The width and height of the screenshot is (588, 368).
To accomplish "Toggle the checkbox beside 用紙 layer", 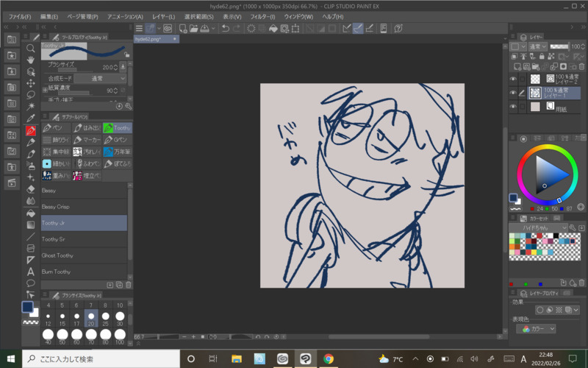I will (522, 107).
